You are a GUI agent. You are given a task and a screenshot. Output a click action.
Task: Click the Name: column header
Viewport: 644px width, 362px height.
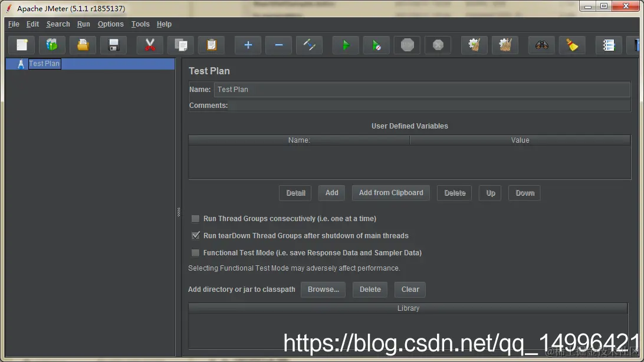[299, 140]
